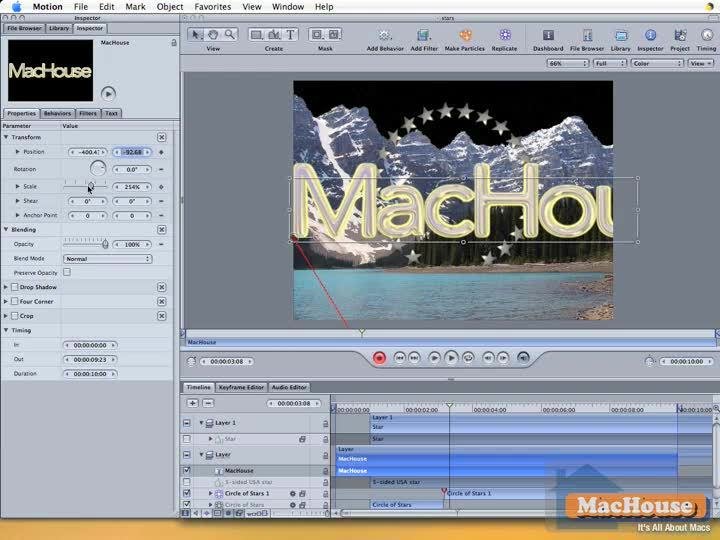Open the Apple menu

17,7
